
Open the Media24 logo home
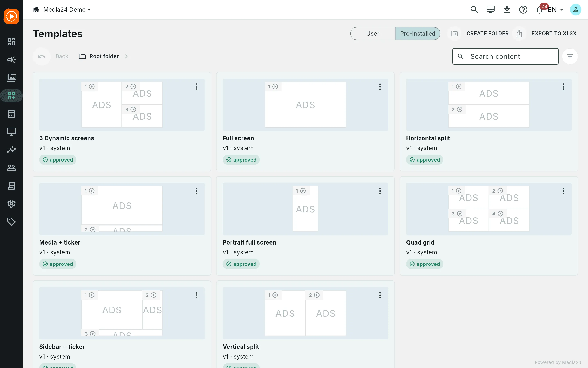point(11,16)
